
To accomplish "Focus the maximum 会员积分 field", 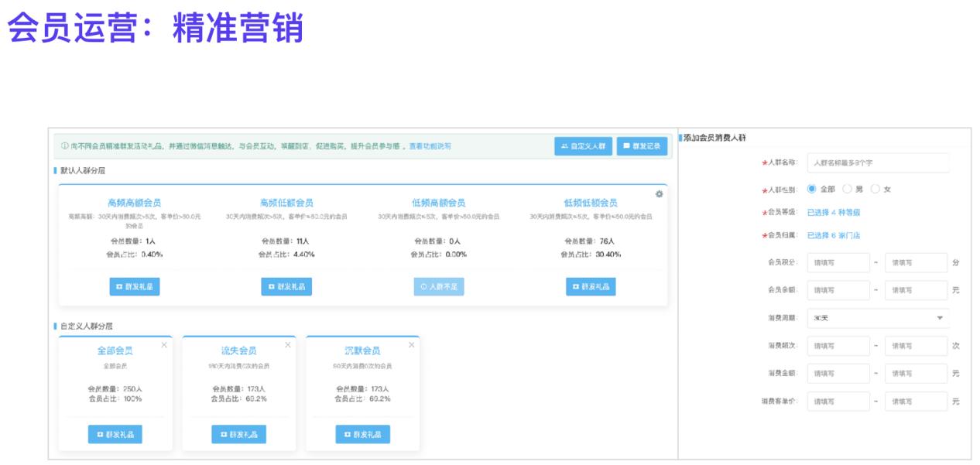I will (x=917, y=262).
